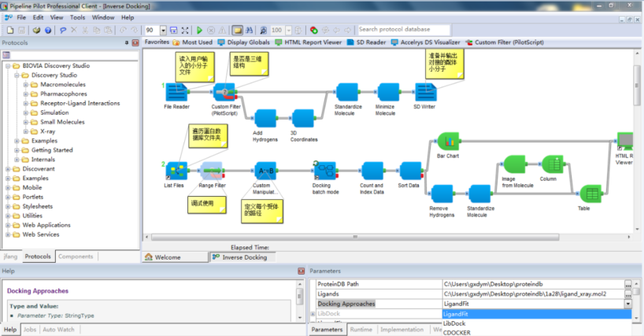Open the Docking Approaches dropdown arrow

pyautogui.click(x=628, y=304)
